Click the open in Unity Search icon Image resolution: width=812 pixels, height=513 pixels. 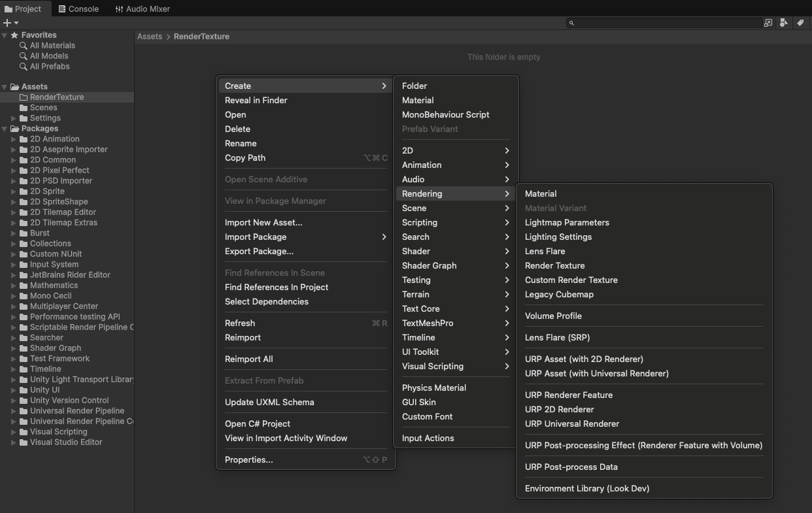pos(768,23)
